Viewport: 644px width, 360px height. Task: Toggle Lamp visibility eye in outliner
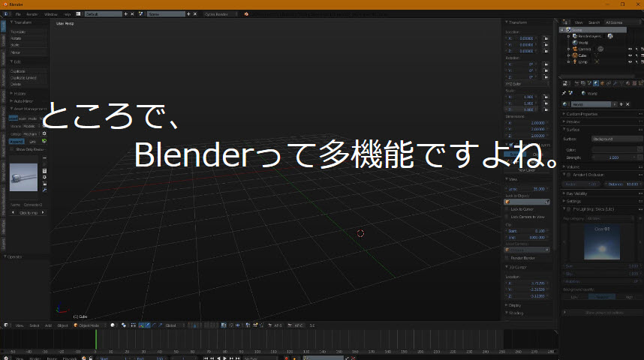click(630, 62)
